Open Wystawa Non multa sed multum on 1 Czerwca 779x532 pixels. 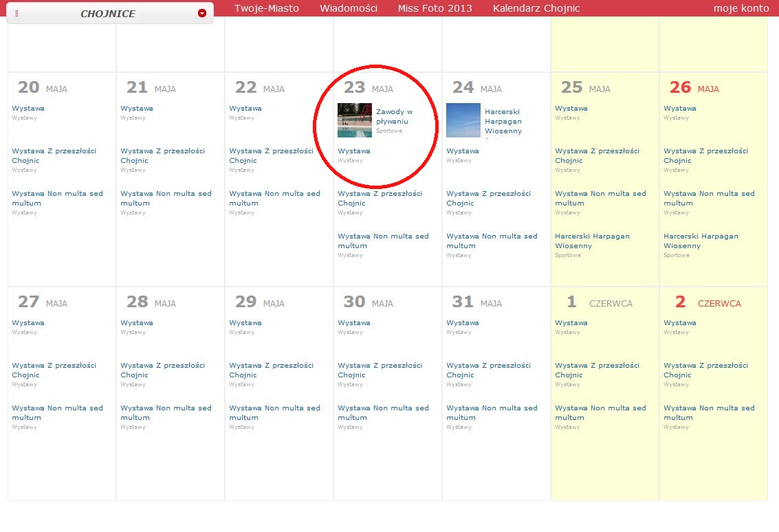(x=601, y=413)
